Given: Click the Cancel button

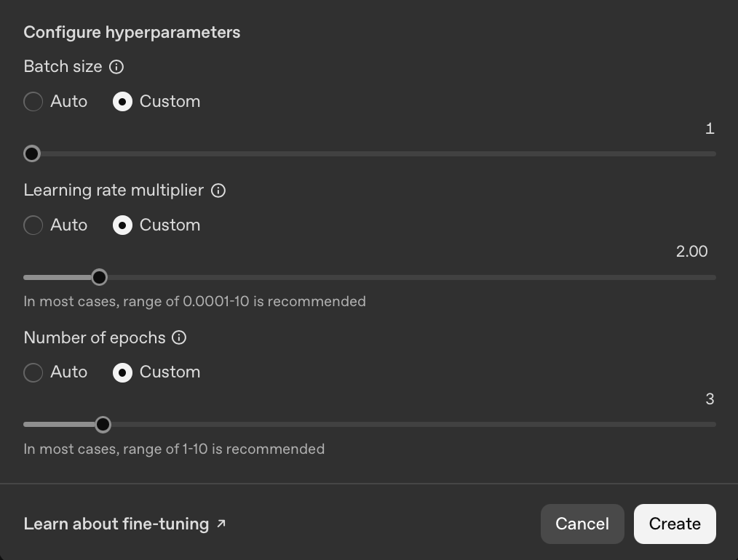Looking at the screenshot, I should (582, 524).
